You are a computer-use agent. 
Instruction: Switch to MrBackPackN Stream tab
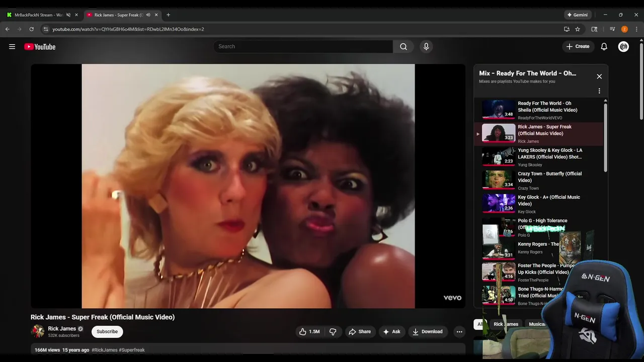38,15
